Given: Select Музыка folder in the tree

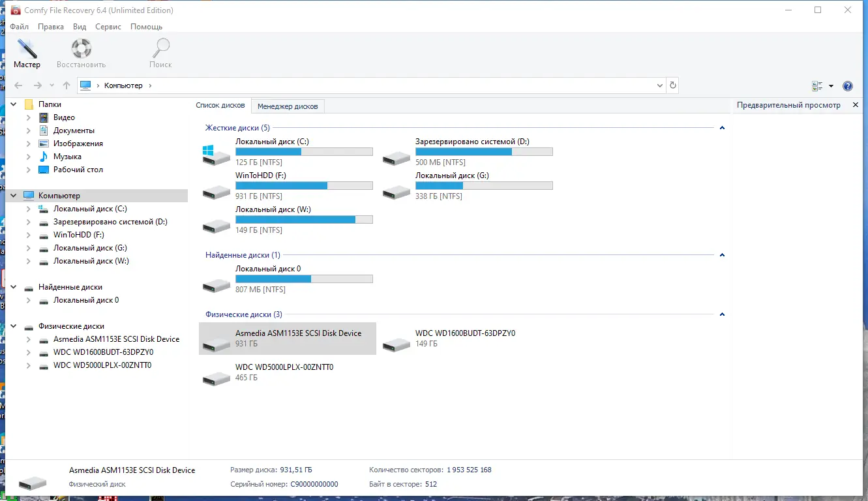Looking at the screenshot, I should pyautogui.click(x=67, y=157).
